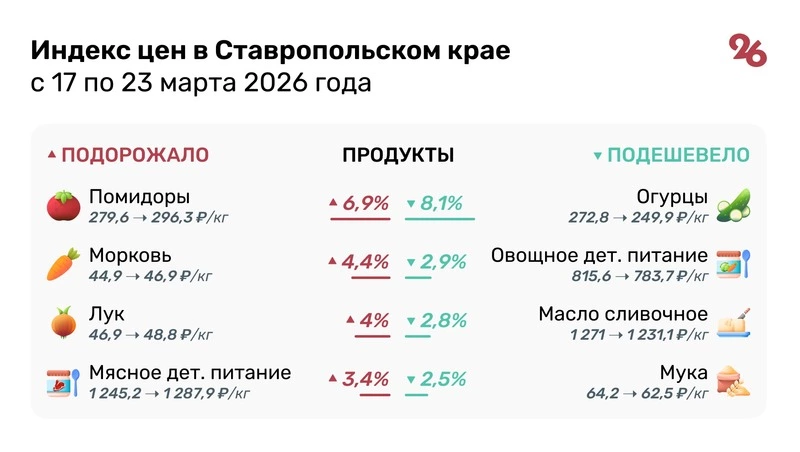
Task: Select the ПРОДУКТЫ center heading
Action: [x=398, y=155]
